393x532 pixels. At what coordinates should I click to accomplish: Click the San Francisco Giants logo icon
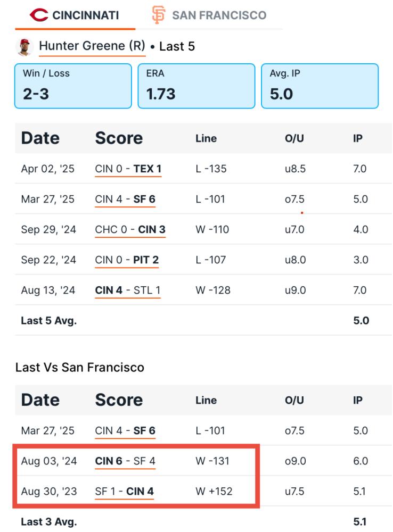159,15
